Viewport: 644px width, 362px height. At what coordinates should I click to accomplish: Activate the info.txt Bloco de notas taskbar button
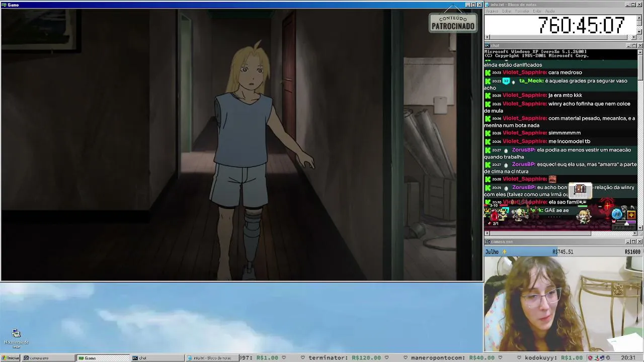[211, 358]
